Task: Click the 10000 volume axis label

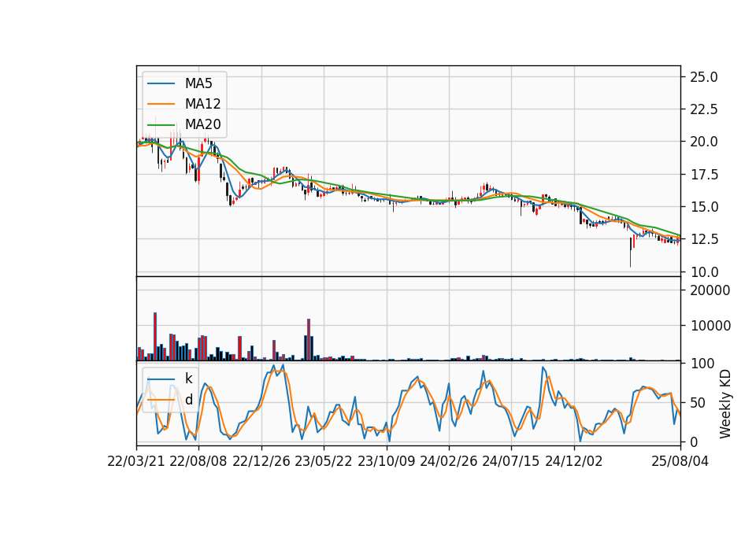Action: [x=710, y=326]
